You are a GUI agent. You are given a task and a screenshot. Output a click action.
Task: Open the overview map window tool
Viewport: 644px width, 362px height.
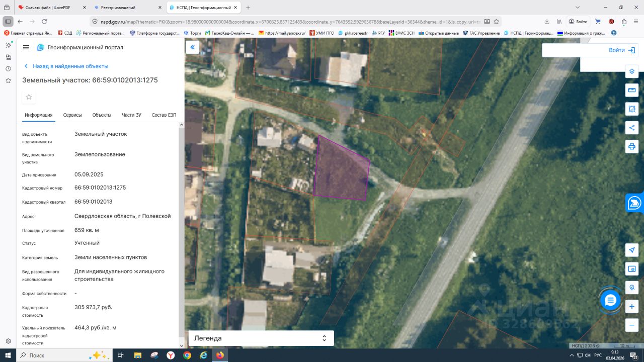point(632,269)
